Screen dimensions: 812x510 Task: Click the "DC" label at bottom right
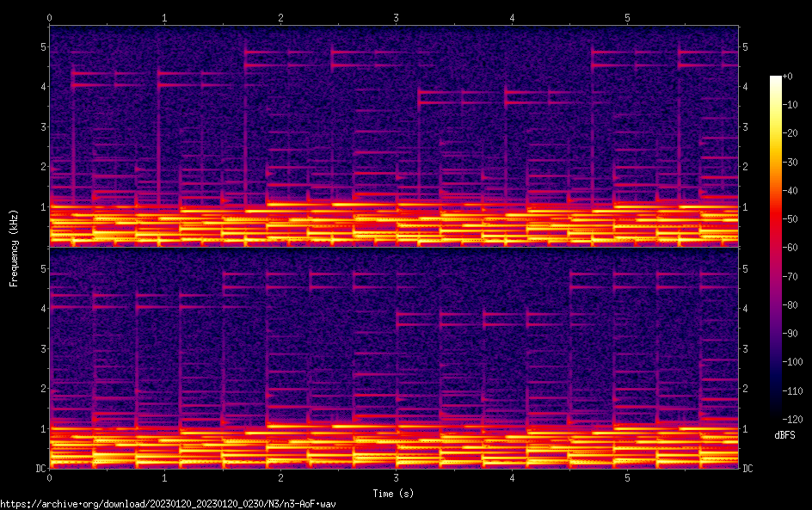(x=748, y=469)
